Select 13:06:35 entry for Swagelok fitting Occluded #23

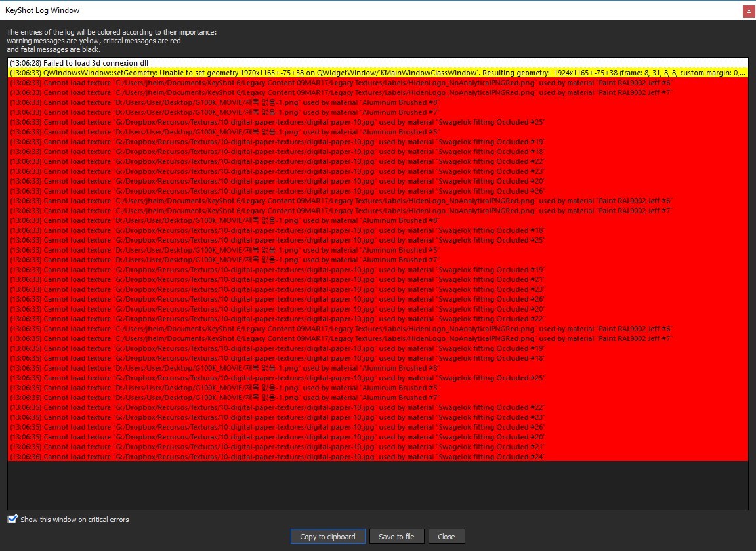378,417
